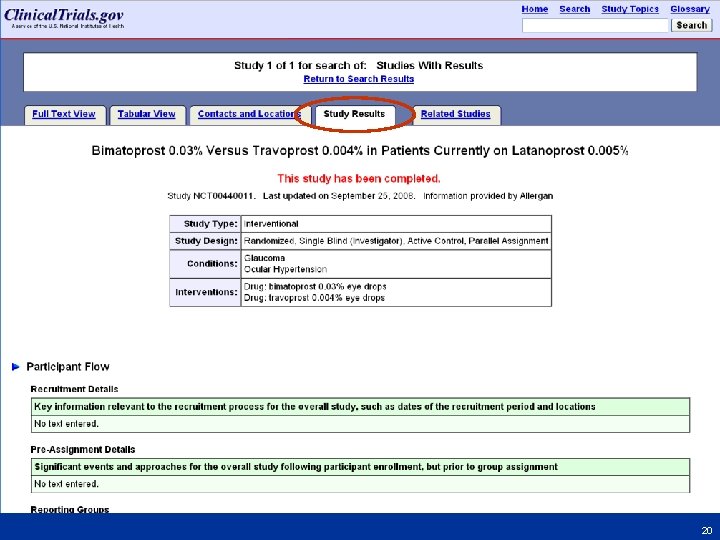
Task: Click the 'Last updated on September 25, 2008' text
Action: [x=339, y=196]
